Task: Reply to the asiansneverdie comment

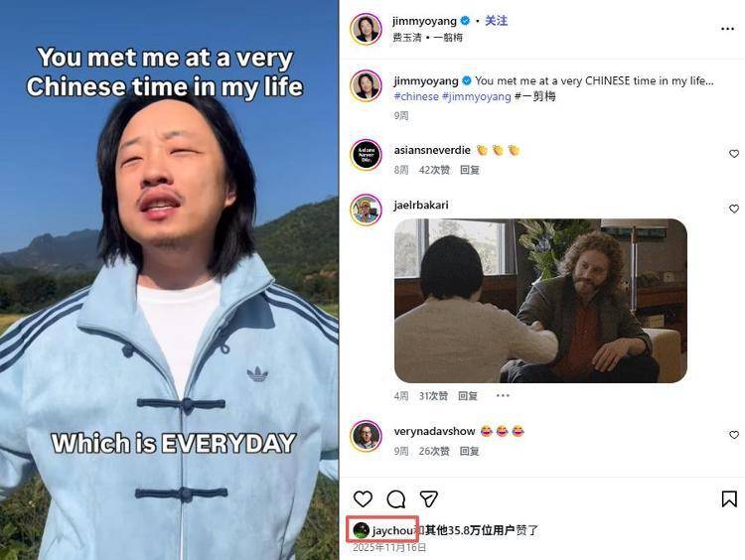Action: click(470, 170)
